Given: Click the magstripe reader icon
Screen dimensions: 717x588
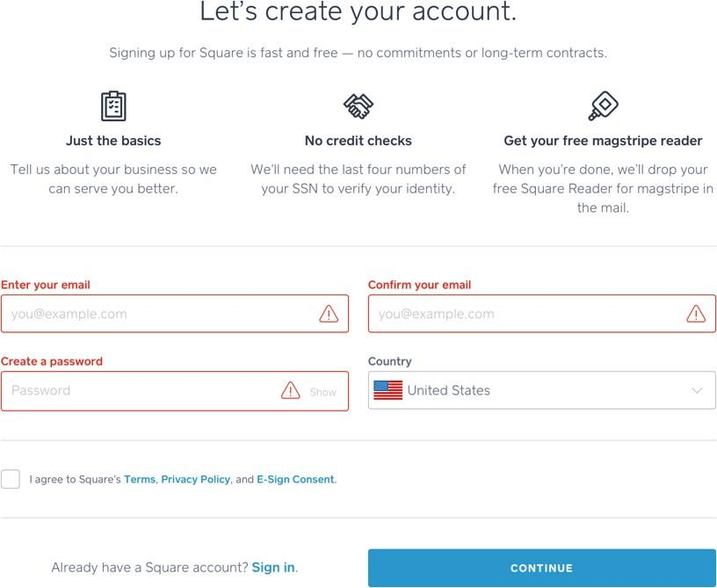Looking at the screenshot, I should click(x=603, y=106).
